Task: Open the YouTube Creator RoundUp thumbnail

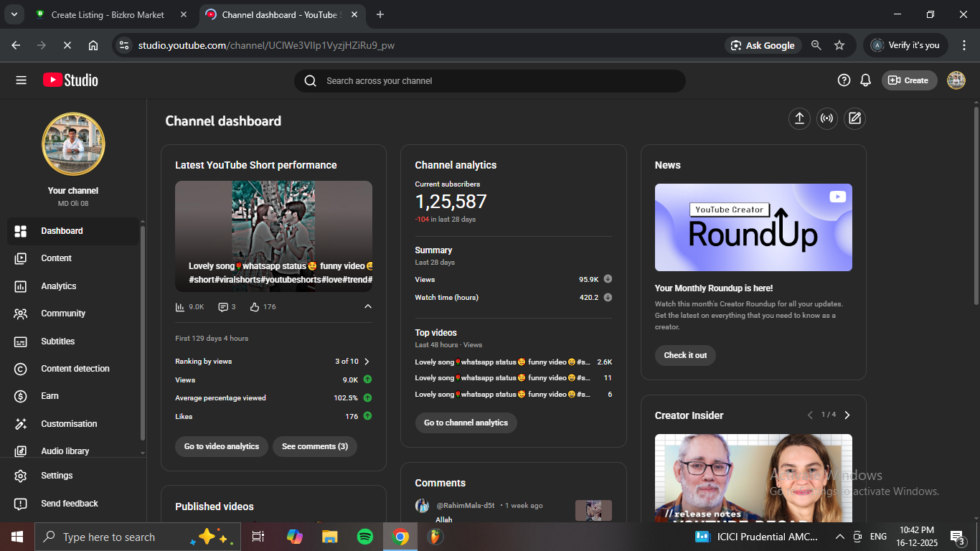Action: click(x=753, y=227)
